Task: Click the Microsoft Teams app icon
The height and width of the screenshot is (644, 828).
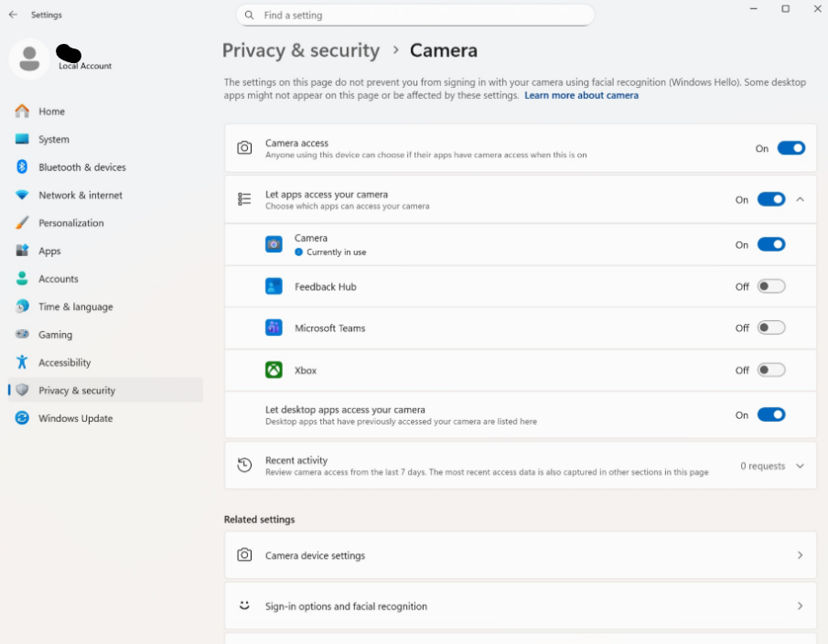Action: (x=274, y=327)
